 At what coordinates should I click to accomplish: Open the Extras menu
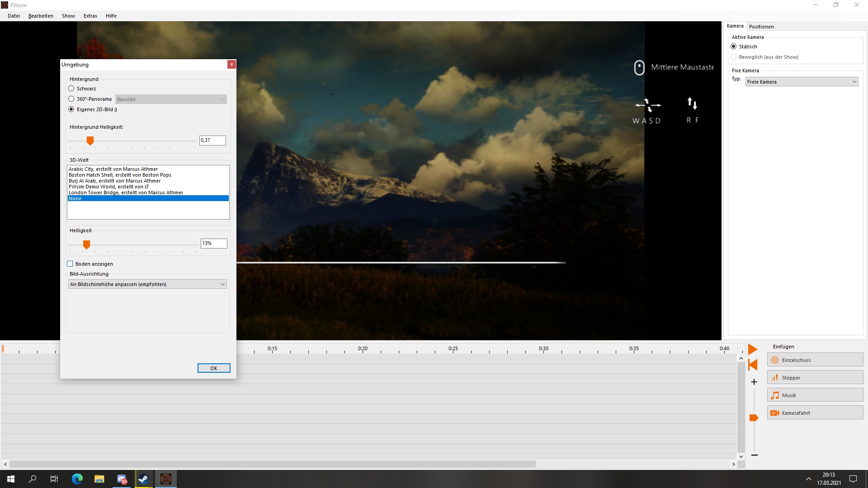(x=90, y=16)
